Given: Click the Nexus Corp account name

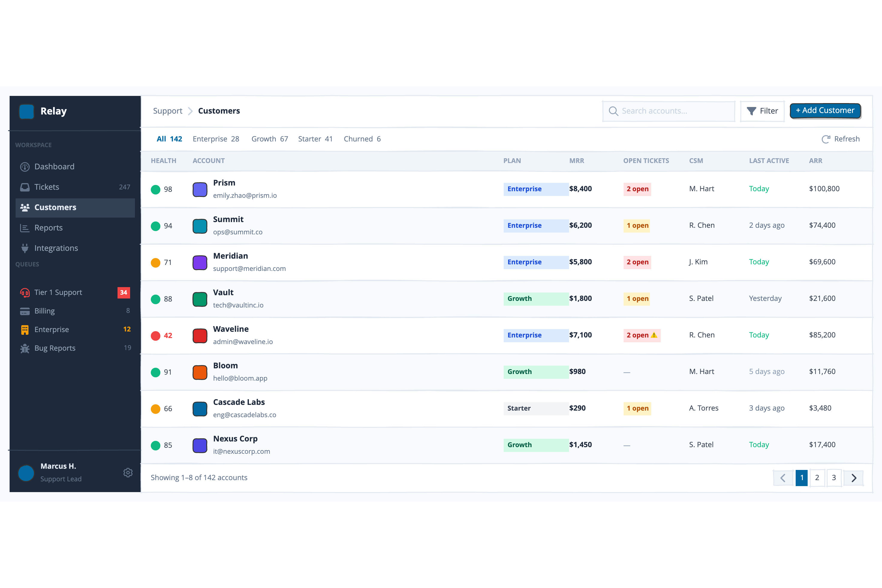Looking at the screenshot, I should point(235,439).
